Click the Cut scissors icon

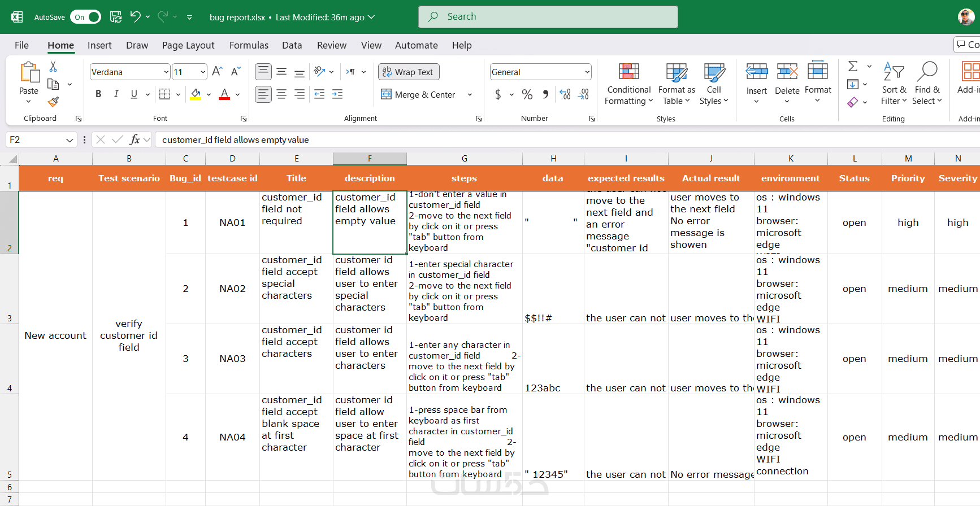[x=53, y=67]
